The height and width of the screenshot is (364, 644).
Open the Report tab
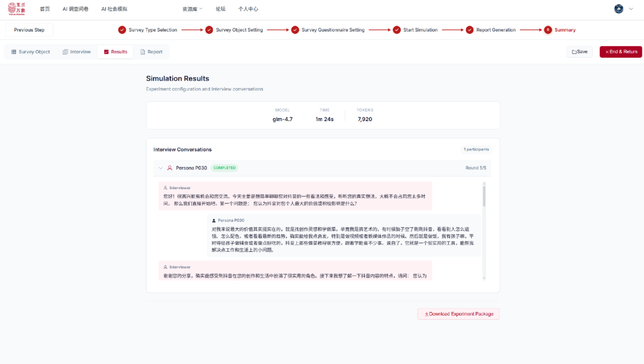(151, 52)
